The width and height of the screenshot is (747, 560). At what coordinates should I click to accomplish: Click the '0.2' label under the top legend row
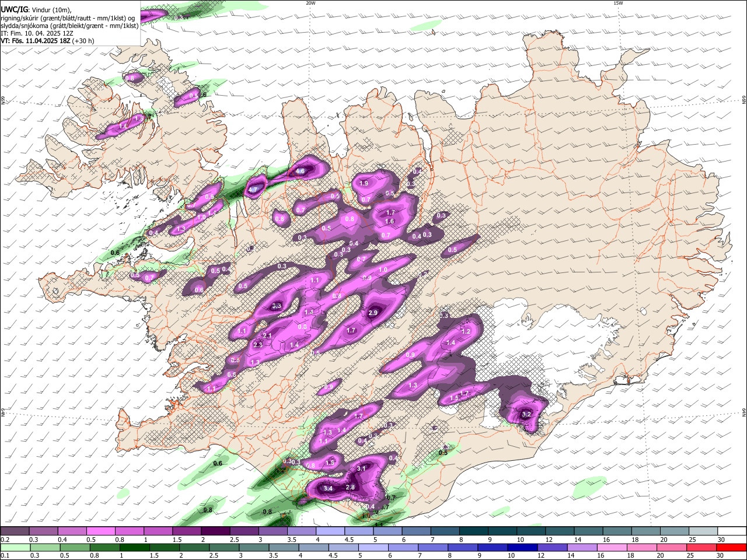tap(4, 540)
